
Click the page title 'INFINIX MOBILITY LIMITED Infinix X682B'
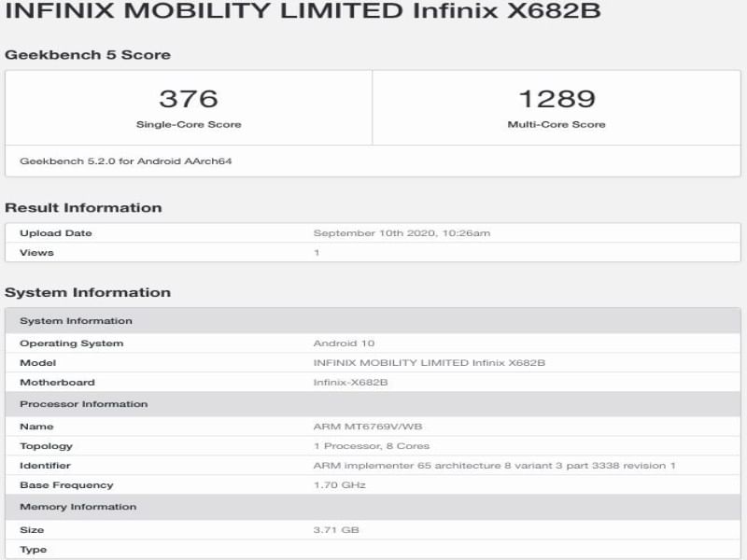pyautogui.click(x=303, y=10)
